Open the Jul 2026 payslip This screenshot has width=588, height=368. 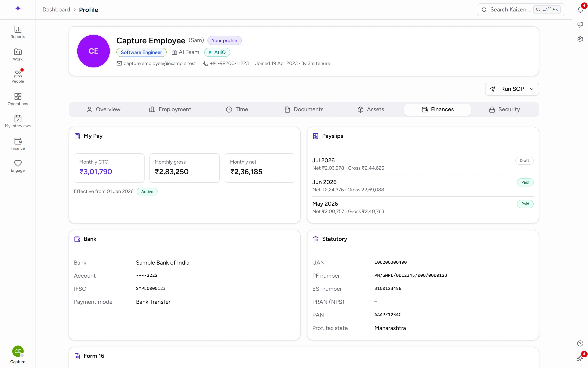click(423, 164)
